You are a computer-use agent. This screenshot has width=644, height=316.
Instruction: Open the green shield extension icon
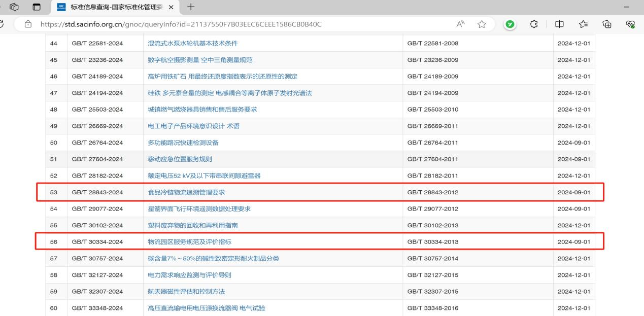510,24
